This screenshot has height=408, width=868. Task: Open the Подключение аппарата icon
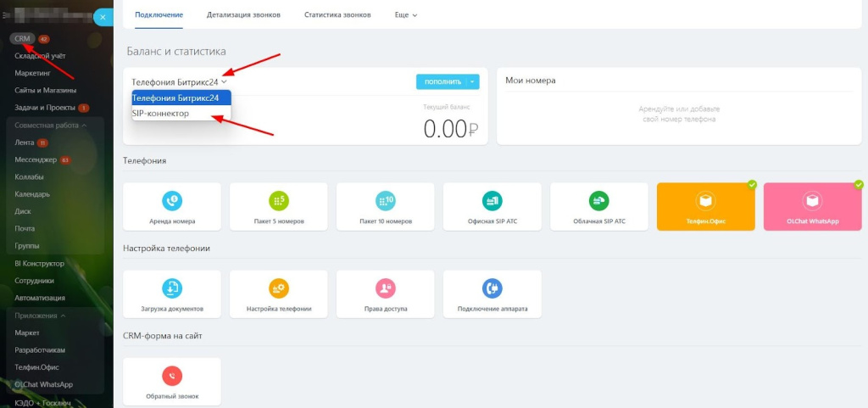coord(492,288)
